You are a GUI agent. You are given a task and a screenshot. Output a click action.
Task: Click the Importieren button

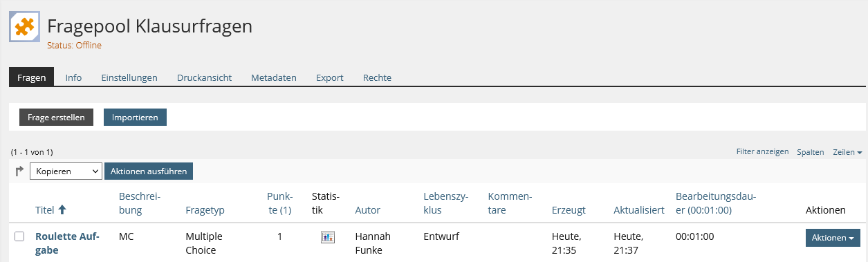135,118
